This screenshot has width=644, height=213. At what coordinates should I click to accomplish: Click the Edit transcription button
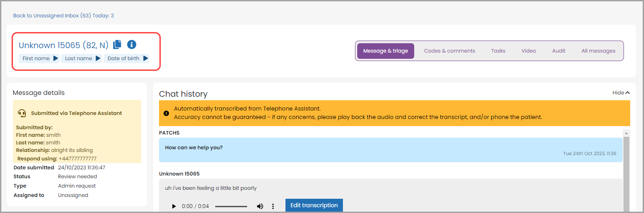point(314,205)
